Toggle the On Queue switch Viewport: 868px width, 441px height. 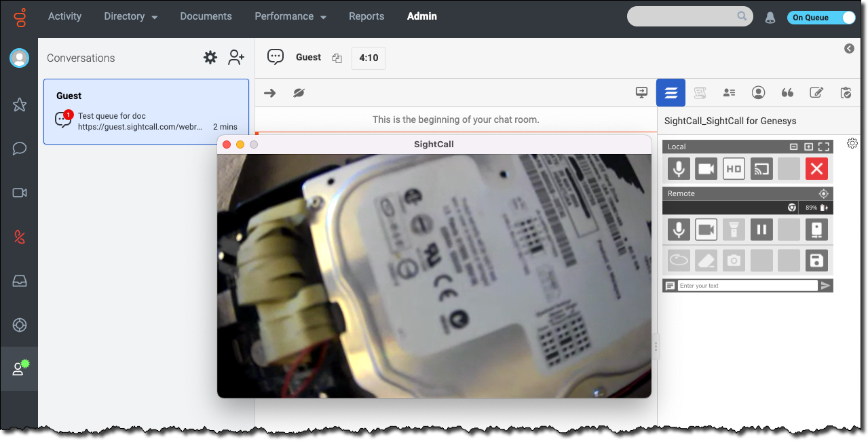821,18
